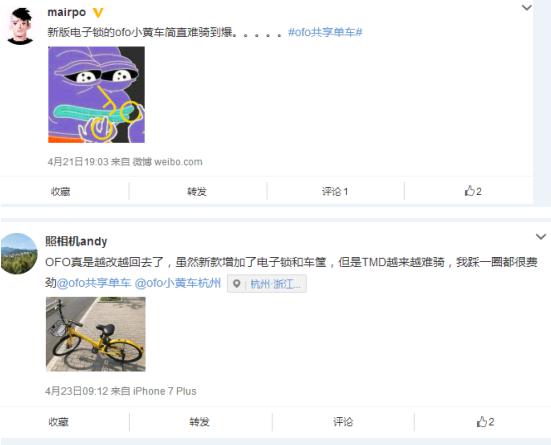
Task: Expand options chevron on 照相机andy's post
Action: click(x=541, y=237)
